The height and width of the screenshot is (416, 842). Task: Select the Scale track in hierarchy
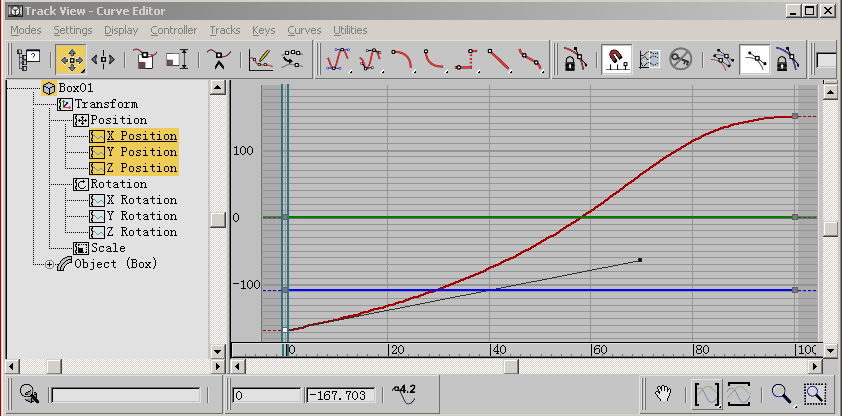tap(108, 248)
